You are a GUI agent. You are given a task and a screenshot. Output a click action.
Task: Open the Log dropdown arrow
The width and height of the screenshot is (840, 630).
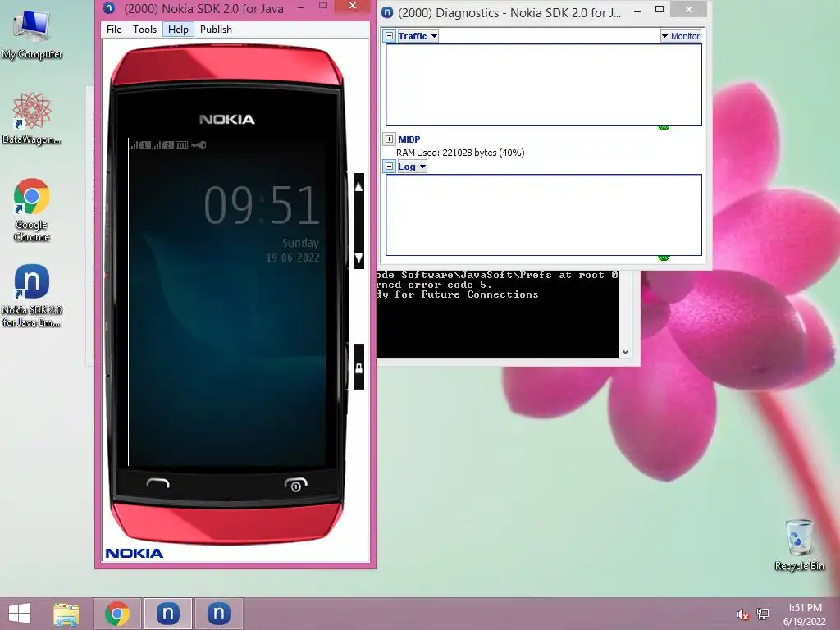click(x=422, y=167)
